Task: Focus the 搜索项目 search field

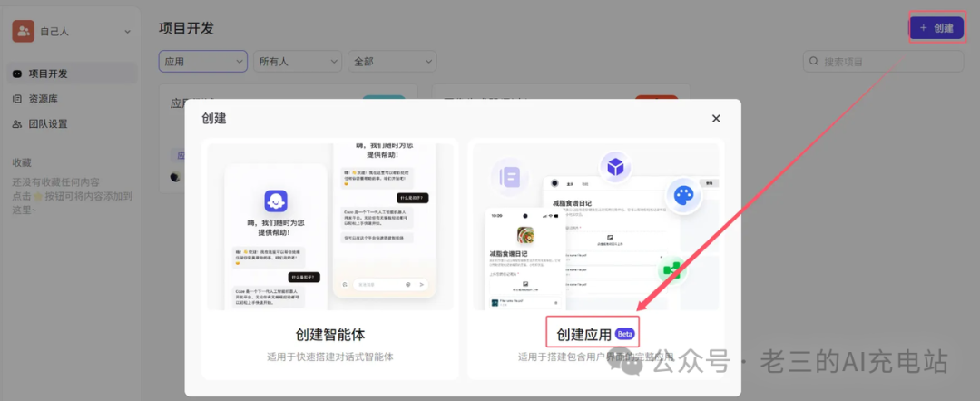Action: click(x=883, y=61)
